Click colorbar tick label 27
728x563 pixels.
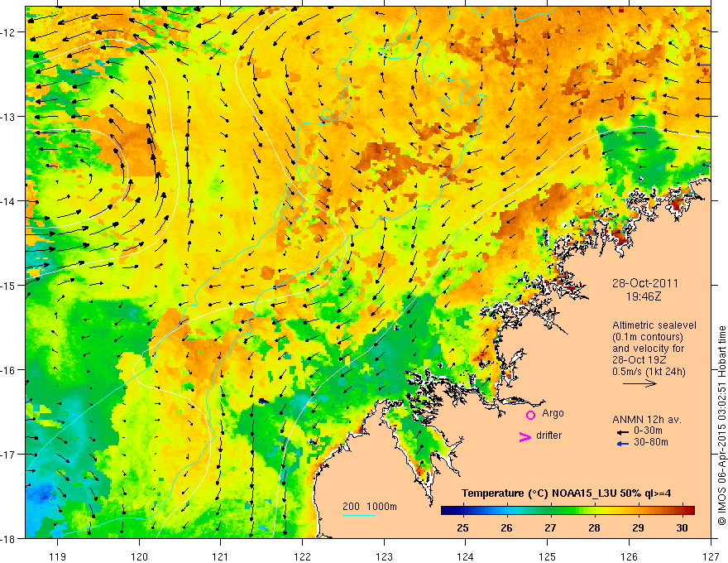550,528
